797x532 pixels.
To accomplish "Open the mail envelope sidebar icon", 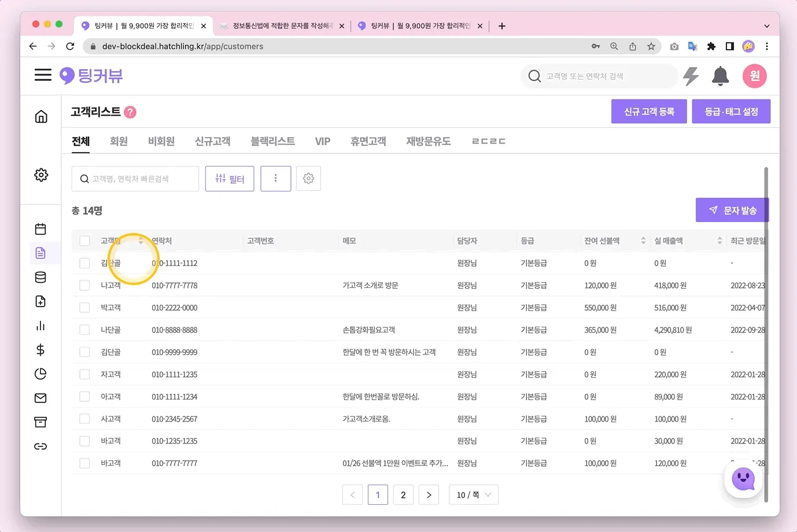I will 40,398.
